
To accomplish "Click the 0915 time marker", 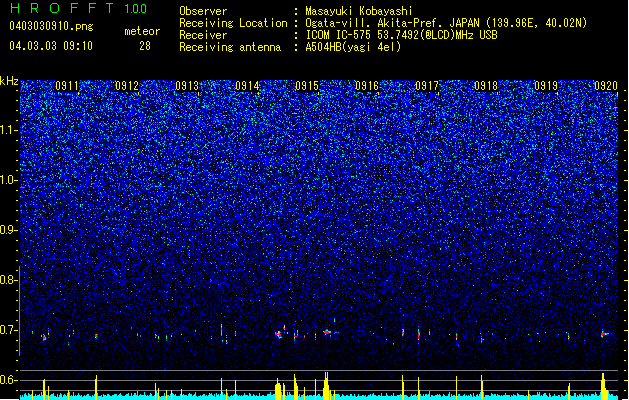I will click(x=307, y=86).
